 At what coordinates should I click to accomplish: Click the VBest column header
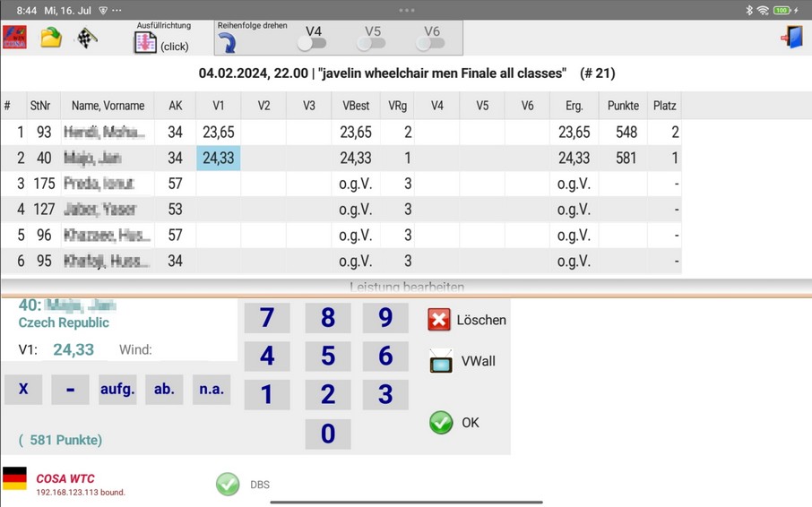(355, 106)
